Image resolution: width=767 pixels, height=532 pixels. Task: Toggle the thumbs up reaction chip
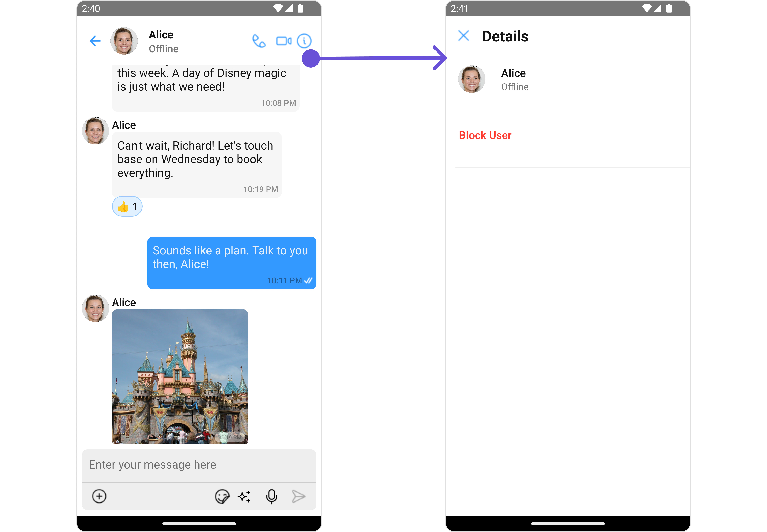point(127,207)
